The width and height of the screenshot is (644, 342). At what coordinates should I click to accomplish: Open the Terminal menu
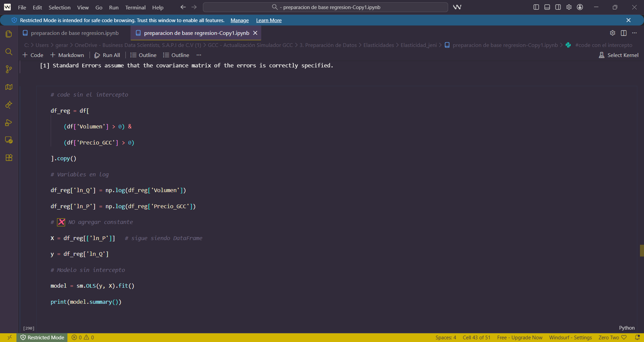(x=136, y=7)
